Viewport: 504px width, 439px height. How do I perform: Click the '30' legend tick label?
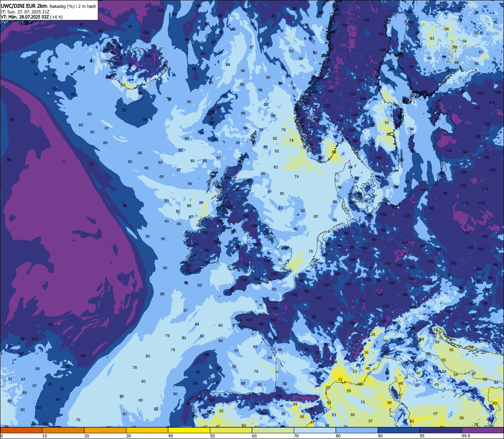pyautogui.click(x=128, y=436)
